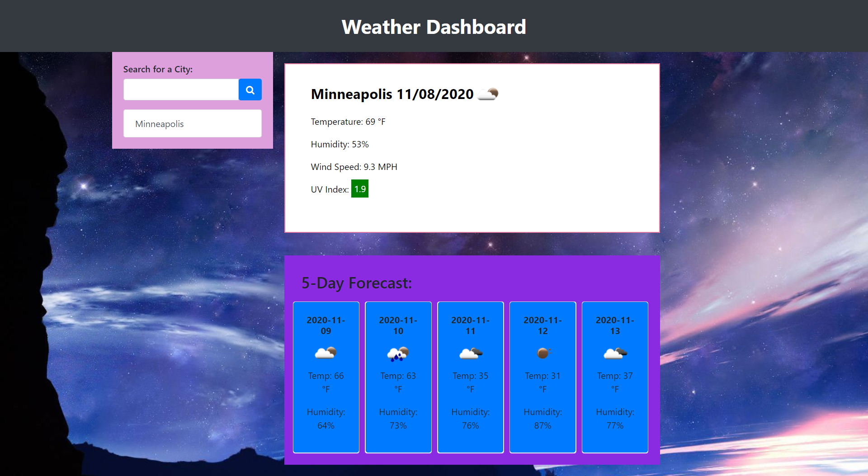Open the 2020-11-09 forecast card
Viewport: 868px width, 476px height.
click(x=326, y=377)
